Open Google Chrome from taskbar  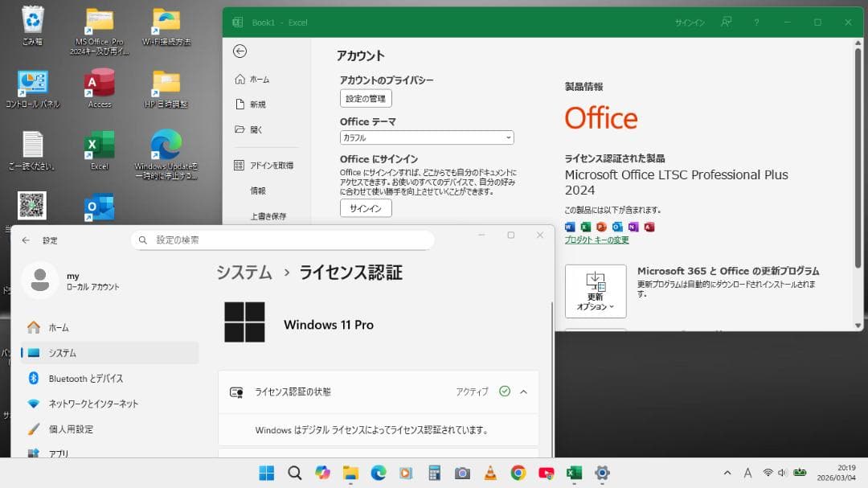pyautogui.click(x=518, y=473)
